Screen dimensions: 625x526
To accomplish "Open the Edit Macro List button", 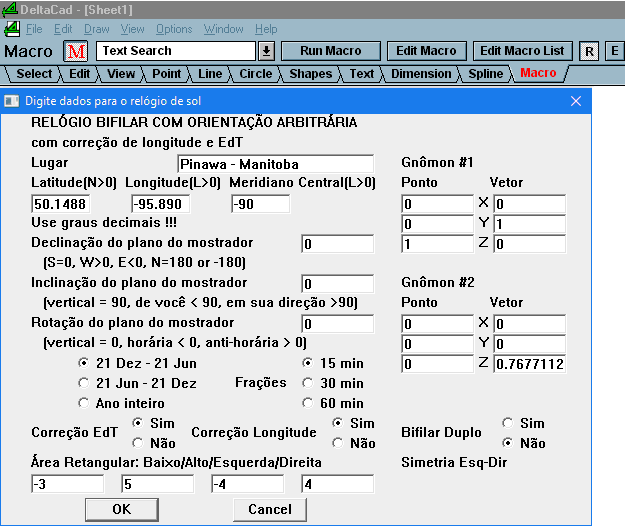I will [522, 50].
